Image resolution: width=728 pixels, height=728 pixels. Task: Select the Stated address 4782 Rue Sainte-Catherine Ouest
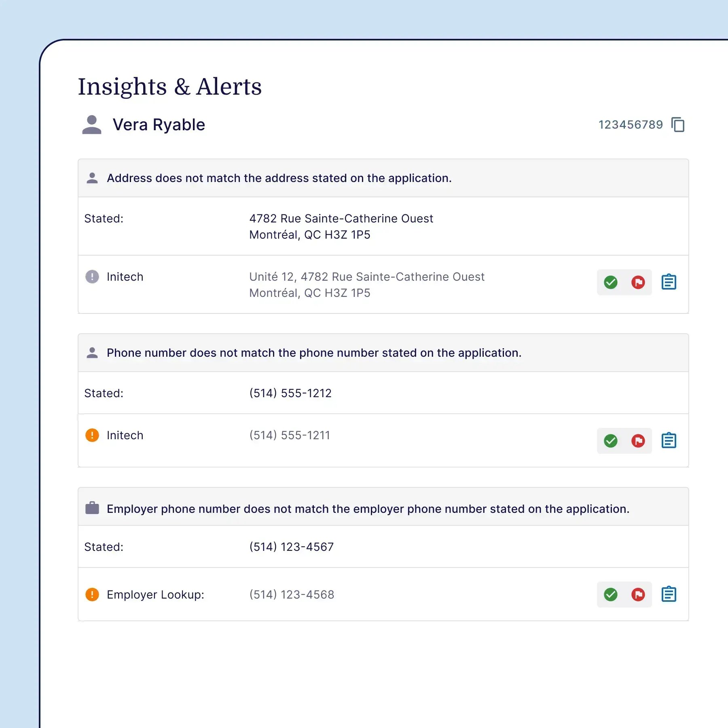(x=341, y=218)
